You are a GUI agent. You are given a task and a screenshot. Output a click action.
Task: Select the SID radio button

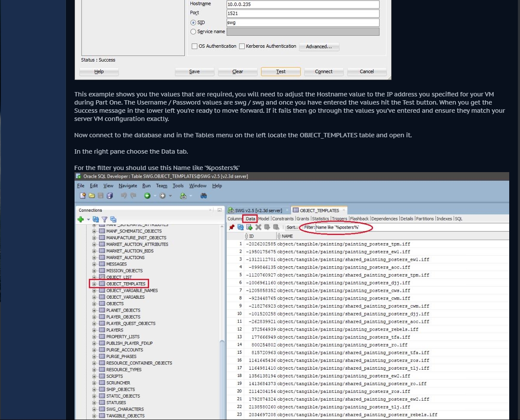(193, 22)
